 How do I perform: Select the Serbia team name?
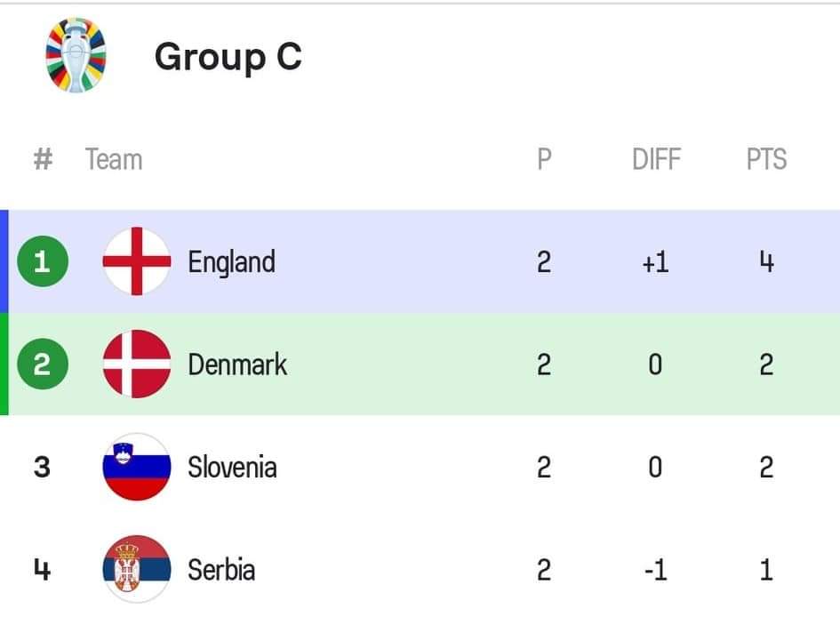[221, 569]
